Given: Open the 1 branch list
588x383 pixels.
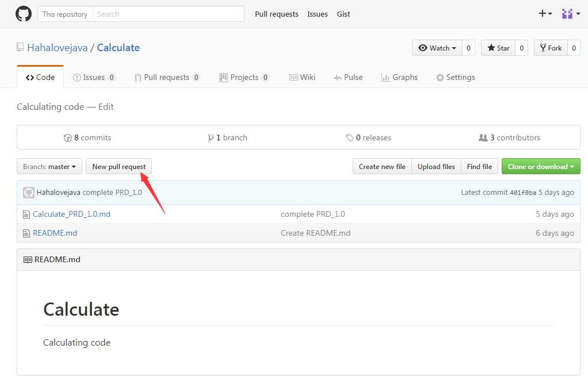Looking at the screenshot, I should coord(227,137).
